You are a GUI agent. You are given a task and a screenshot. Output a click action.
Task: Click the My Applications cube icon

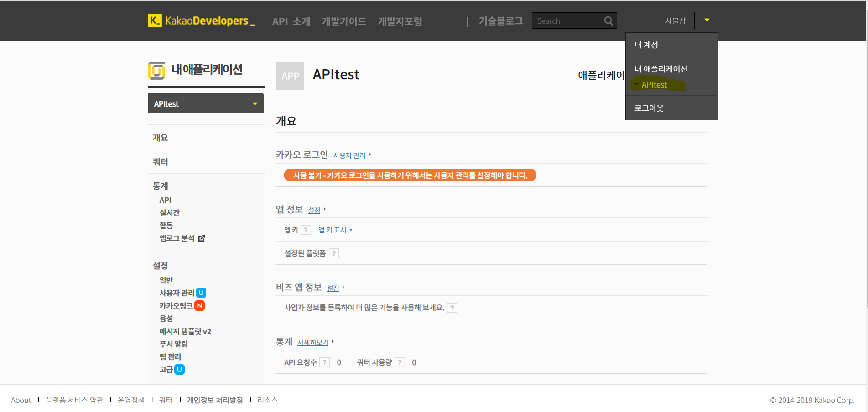tap(156, 71)
